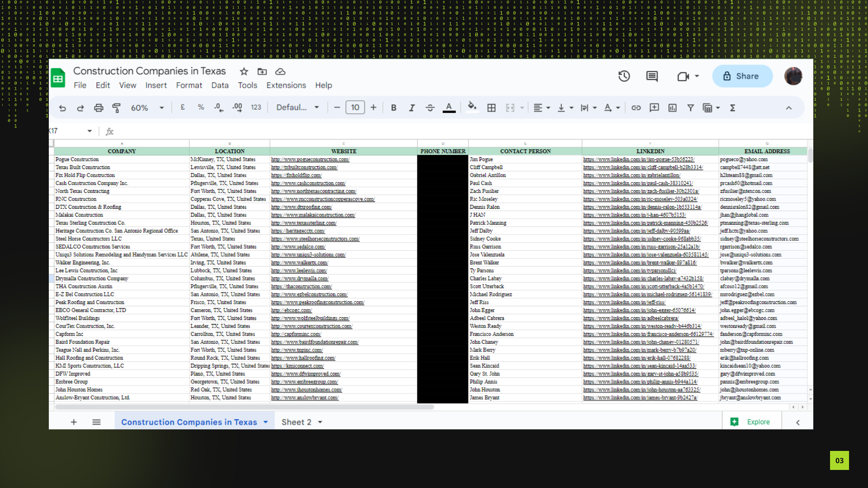Activate the paint format tool
The height and width of the screenshot is (488, 868).
(x=117, y=108)
